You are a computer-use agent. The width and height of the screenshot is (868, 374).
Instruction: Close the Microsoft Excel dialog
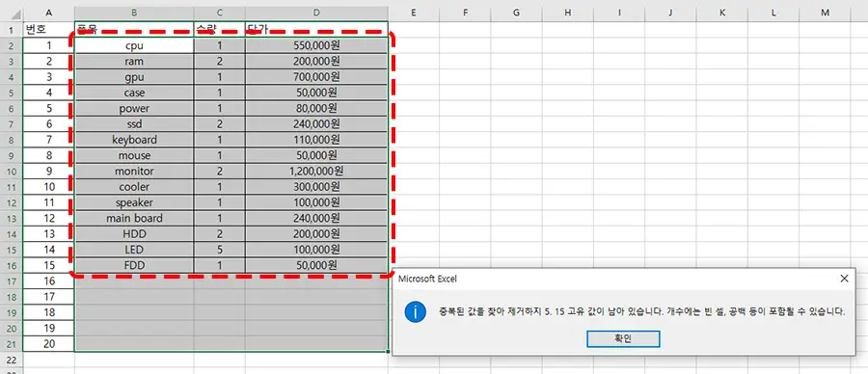[x=844, y=279]
